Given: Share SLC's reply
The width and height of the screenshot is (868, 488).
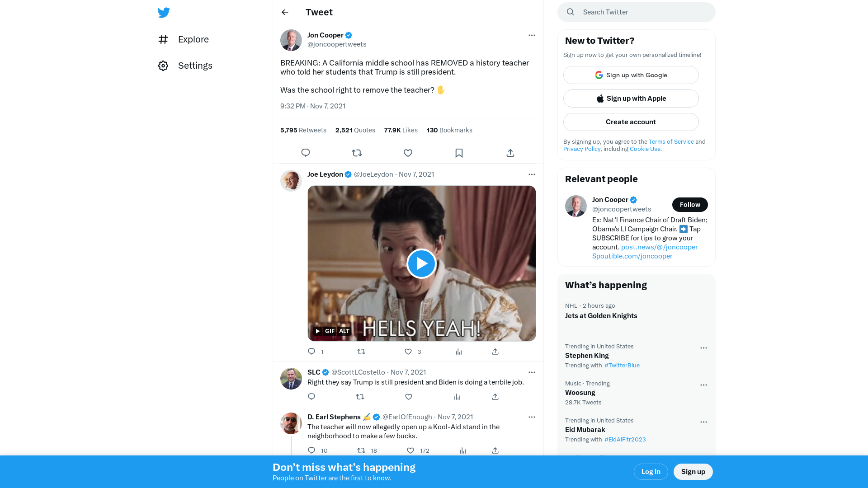Looking at the screenshot, I should pos(495,397).
